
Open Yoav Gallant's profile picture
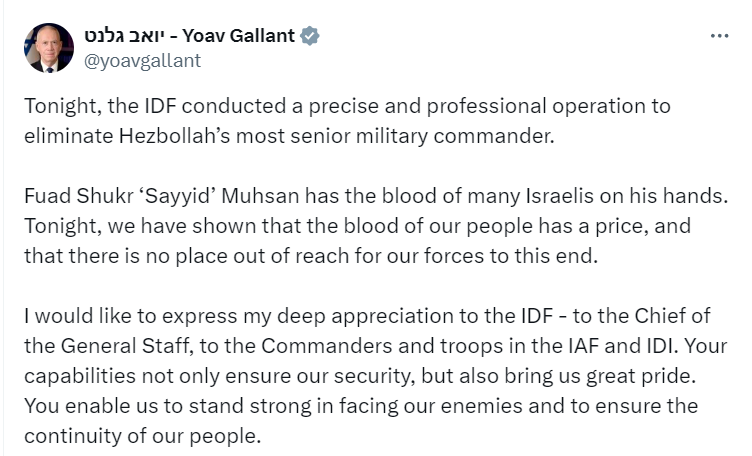[49, 48]
